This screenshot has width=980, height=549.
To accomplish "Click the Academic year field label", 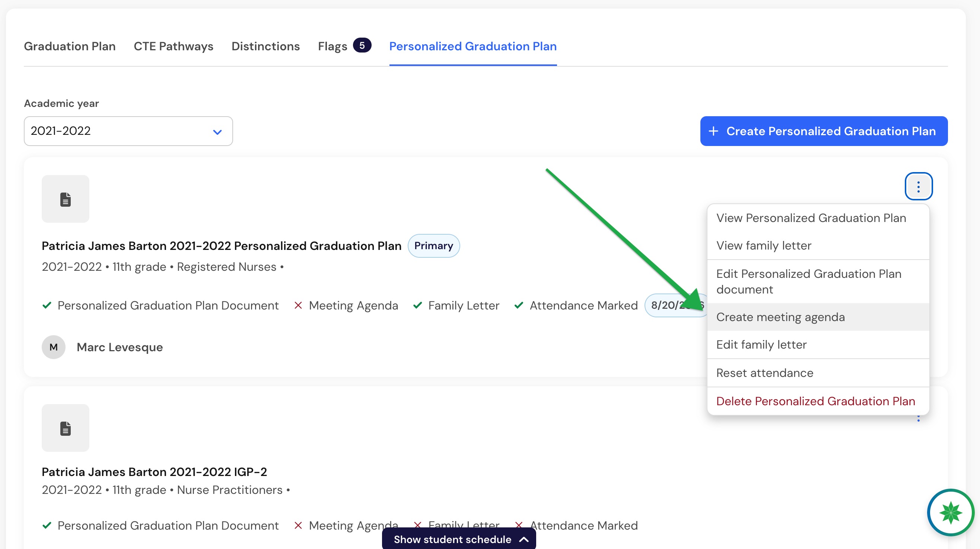I will (61, 104).
